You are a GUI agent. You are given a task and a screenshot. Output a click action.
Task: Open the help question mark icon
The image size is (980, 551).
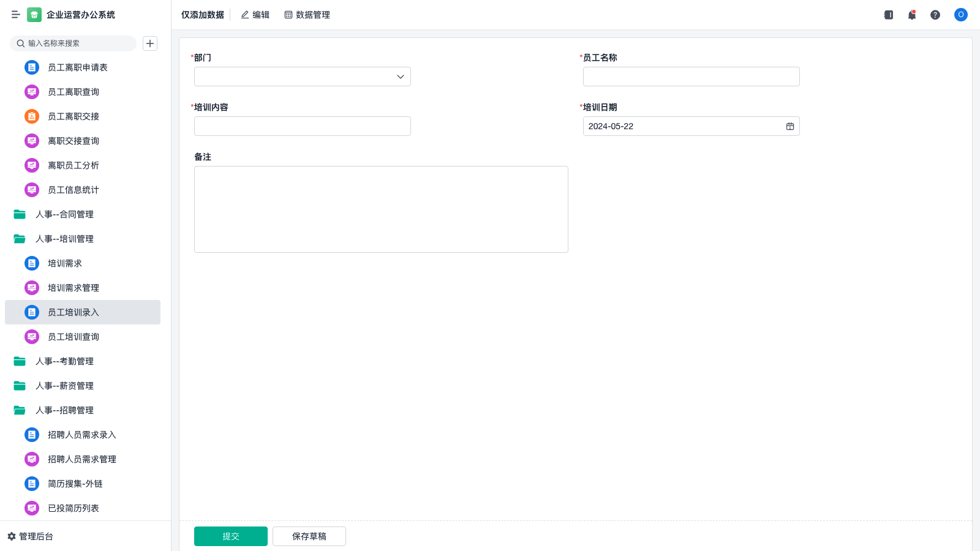coord(935,15)
